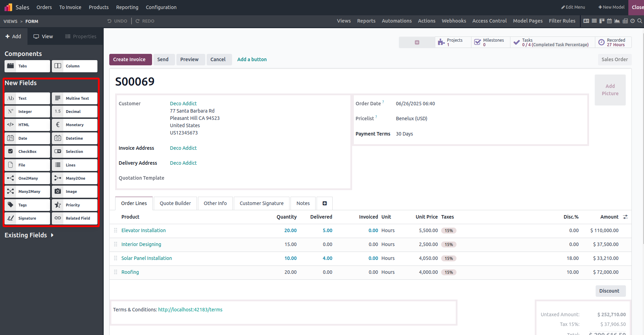Click the Undo button
Screen dimensions: 644x335
117,21
